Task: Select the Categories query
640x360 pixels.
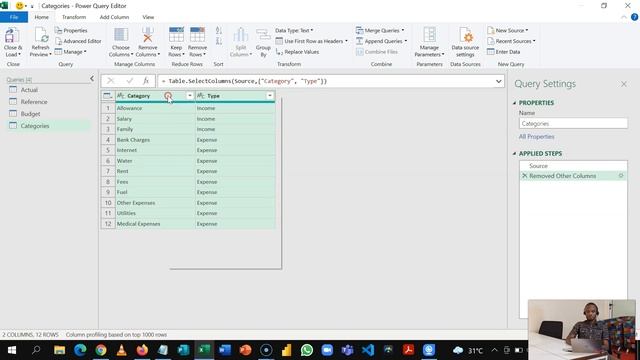Action: pos(48,126)
